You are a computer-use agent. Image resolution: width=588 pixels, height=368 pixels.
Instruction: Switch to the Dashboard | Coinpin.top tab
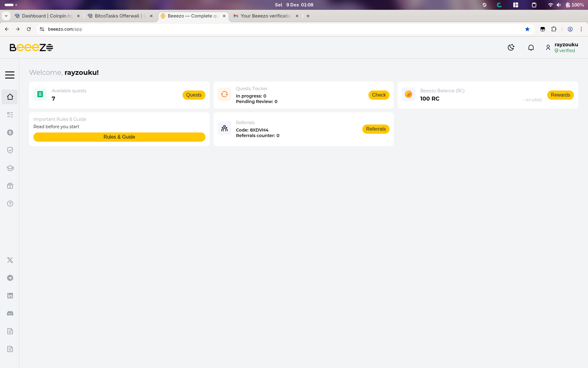pos(47,16)
